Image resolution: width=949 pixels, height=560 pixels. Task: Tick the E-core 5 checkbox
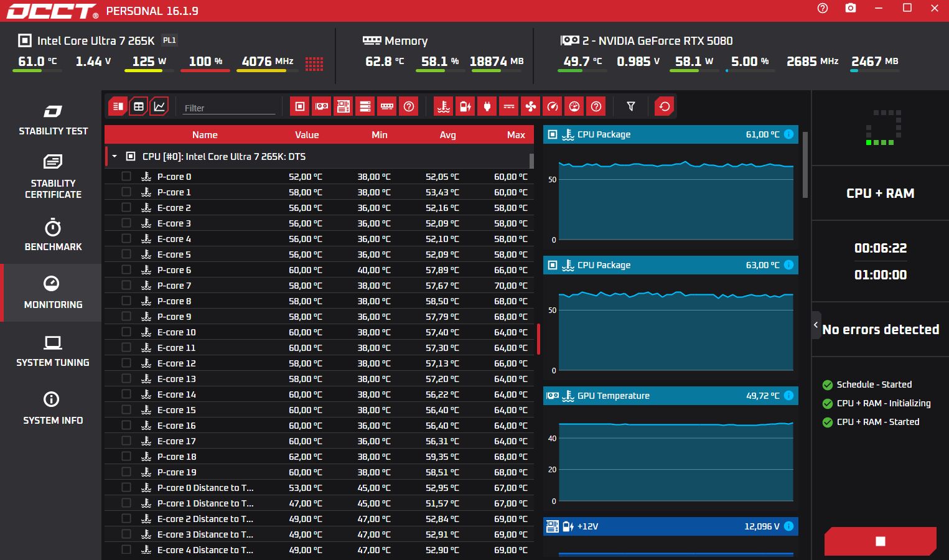click(x=126, y=254)
